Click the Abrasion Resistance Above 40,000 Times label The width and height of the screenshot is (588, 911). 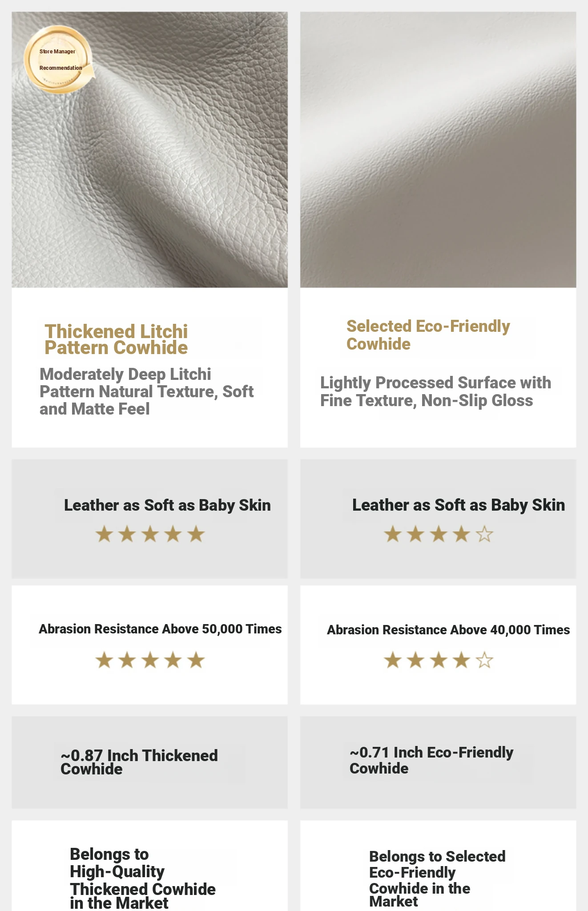tap(448, 630)
